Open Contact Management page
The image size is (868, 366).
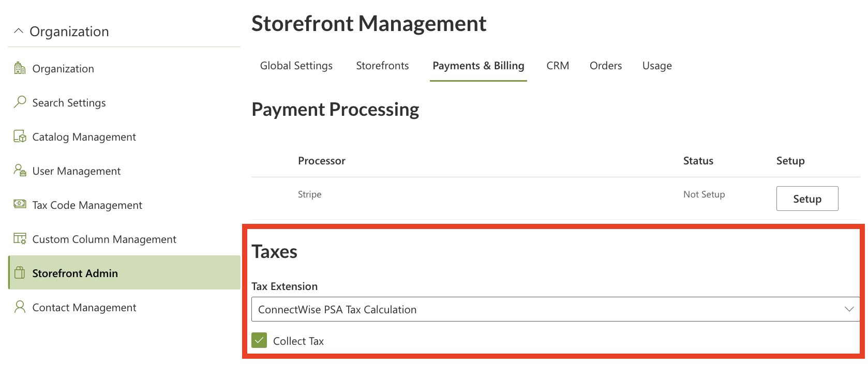124,307
